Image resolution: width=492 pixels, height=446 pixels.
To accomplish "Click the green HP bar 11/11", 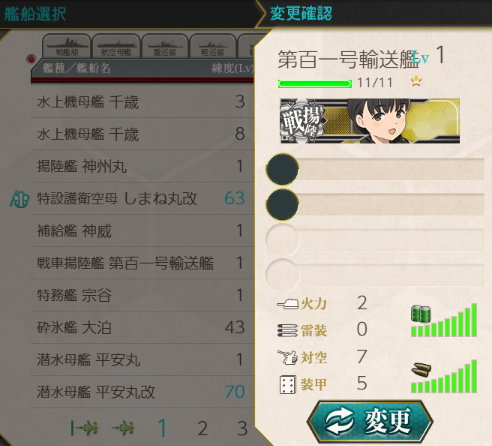I will coord(315,84).
